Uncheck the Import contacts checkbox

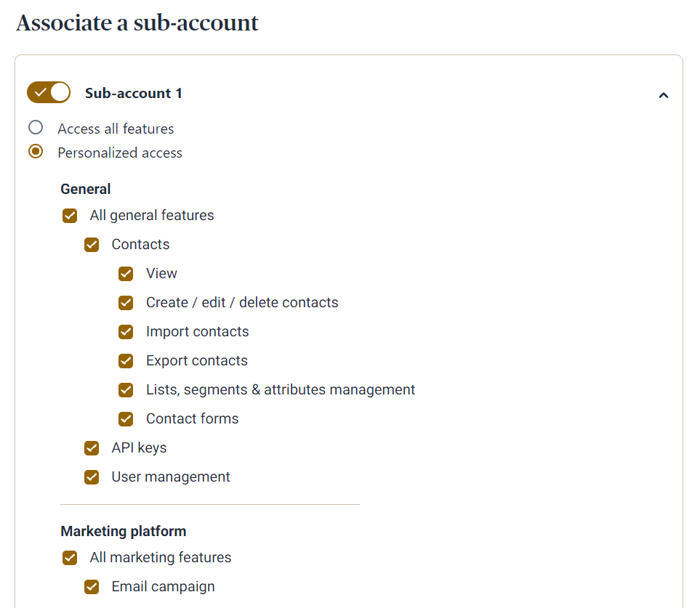pyautogui.click(x=126, y=332)
